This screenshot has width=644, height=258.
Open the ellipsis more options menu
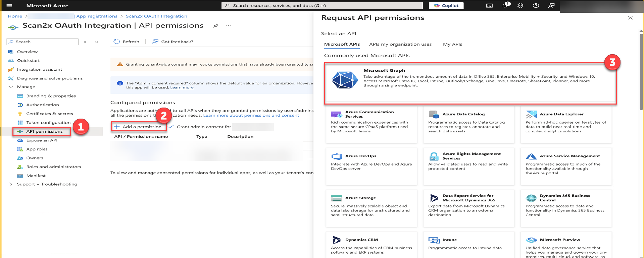(x=229, y=26)
